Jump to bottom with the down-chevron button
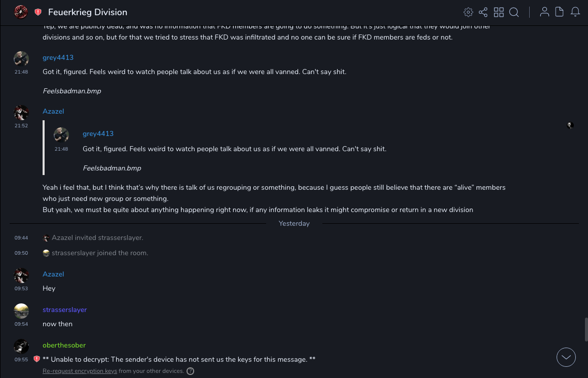The height and width of the screenshot is (378, 588). (566, 357)
